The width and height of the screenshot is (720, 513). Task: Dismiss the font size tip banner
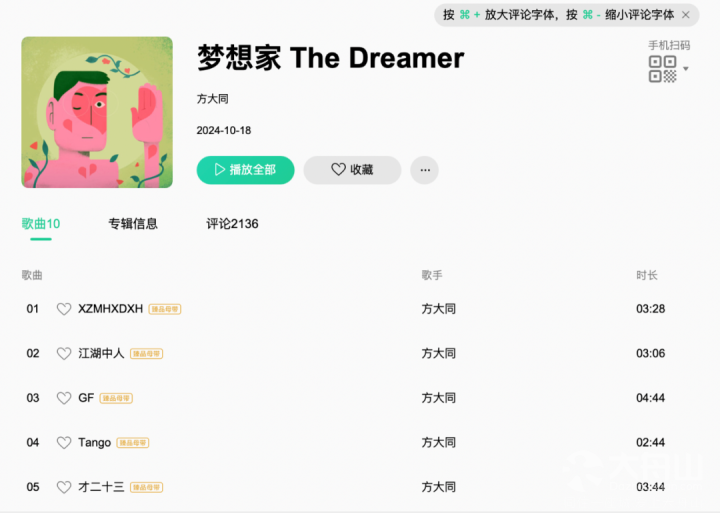[x=686, y=15]
